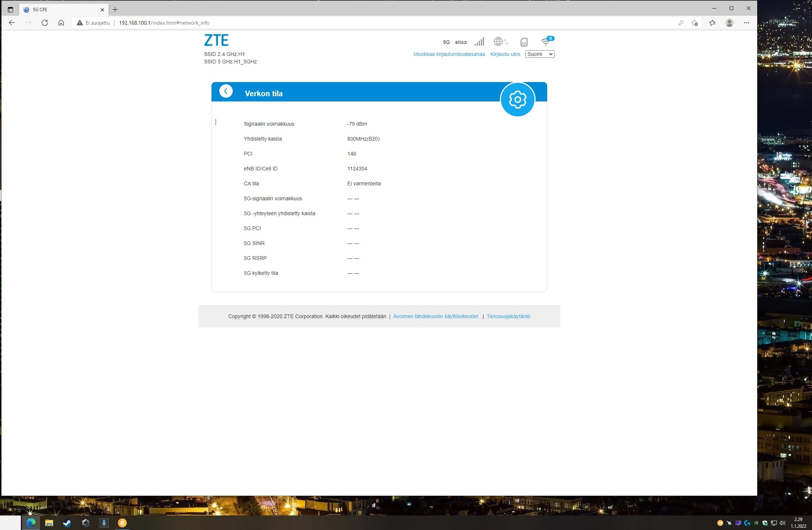Screen dimensions: 812x530
Task: Select the 5G CPE browser tab
Action: tap(60, 10)
